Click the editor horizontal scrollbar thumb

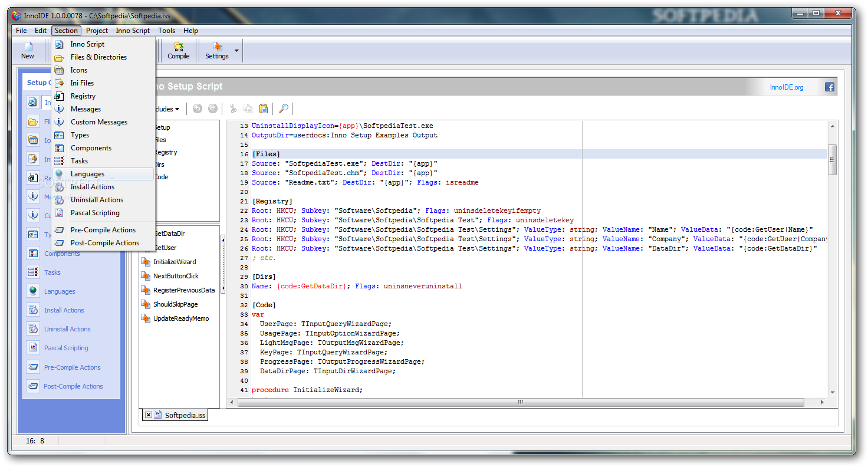coord(520,402)
